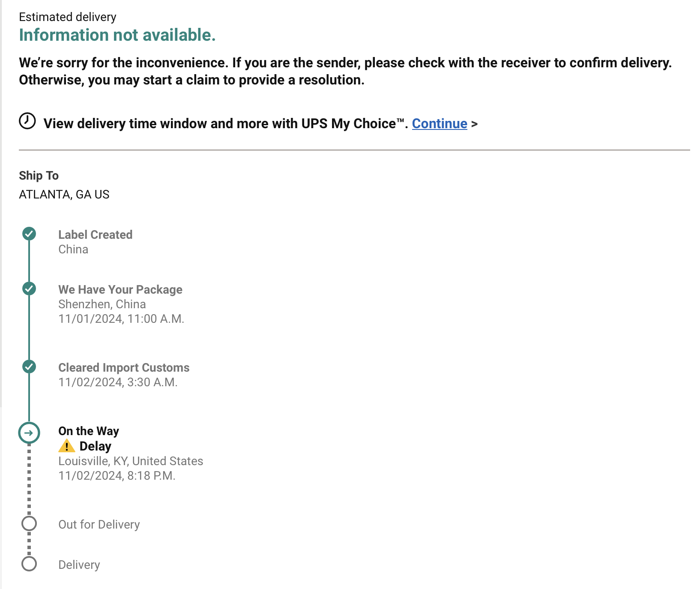
Task: Click the empty Out for Delivery circle
Action: 29,524
